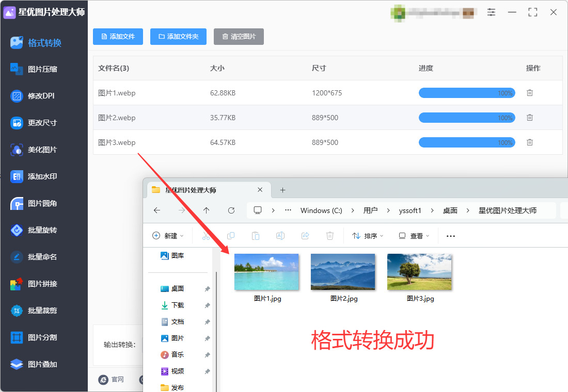568x392 pixels.
Task: Navigate up one folder in Explorer
Action: pyautogui.click(x=207, y=210)
